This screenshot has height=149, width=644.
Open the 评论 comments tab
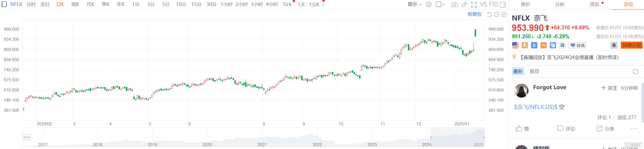point(628,4)
